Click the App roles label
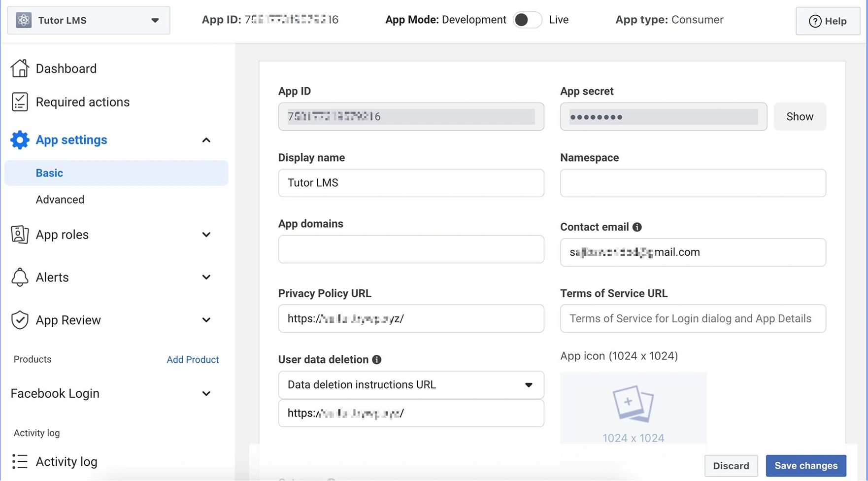The image size is (868, 481). (x=62, y=235)
